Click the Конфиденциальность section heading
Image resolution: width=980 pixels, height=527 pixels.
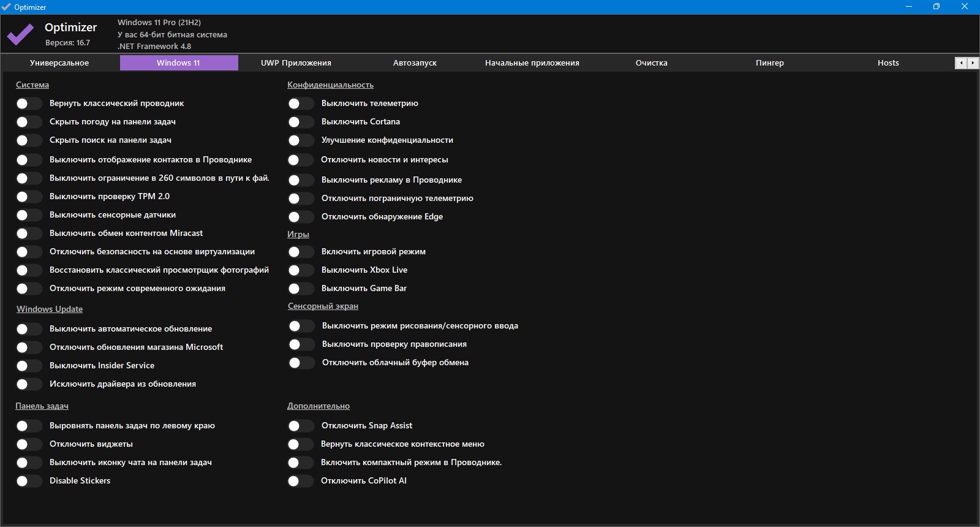pyautogui.click(x=330, y=85)
